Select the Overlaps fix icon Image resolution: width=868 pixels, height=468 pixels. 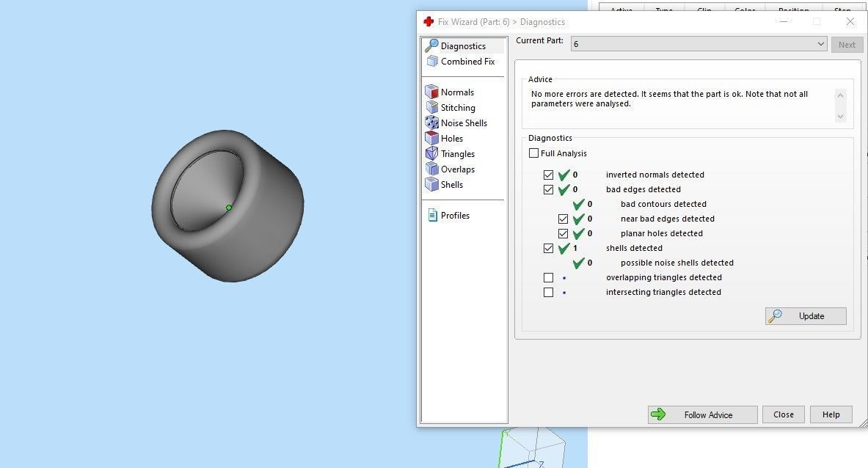click(431, 169)
